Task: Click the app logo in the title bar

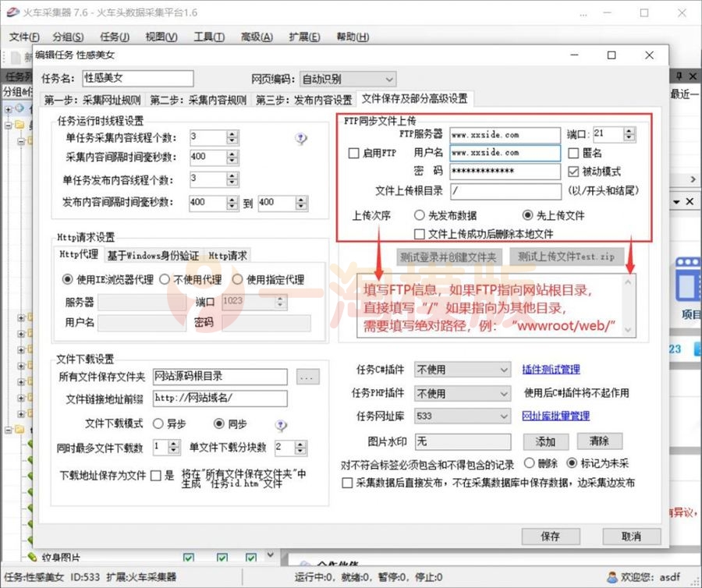Action: tap(12, 12)
